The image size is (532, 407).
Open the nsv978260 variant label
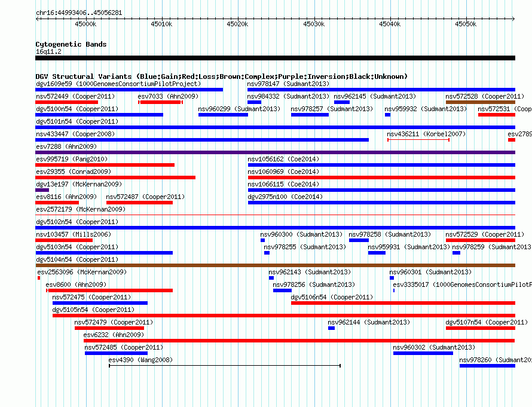coord(496,360)
